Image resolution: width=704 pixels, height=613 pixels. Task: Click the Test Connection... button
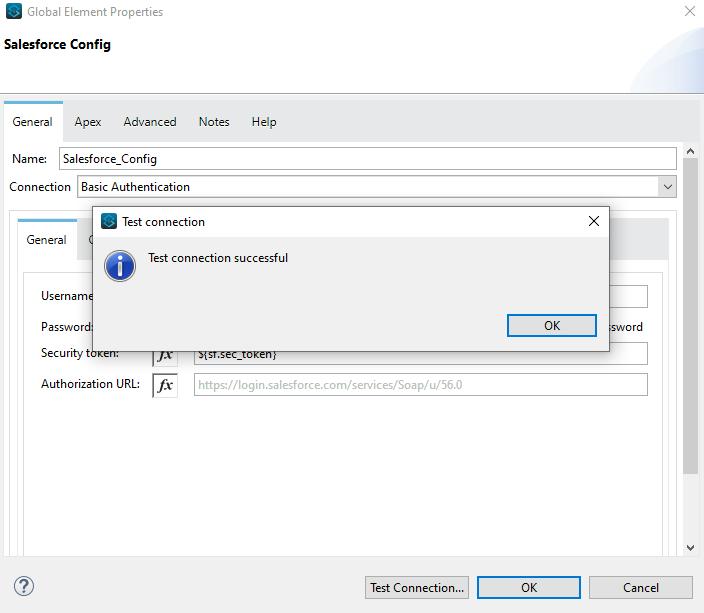click(x=417, y=587)
